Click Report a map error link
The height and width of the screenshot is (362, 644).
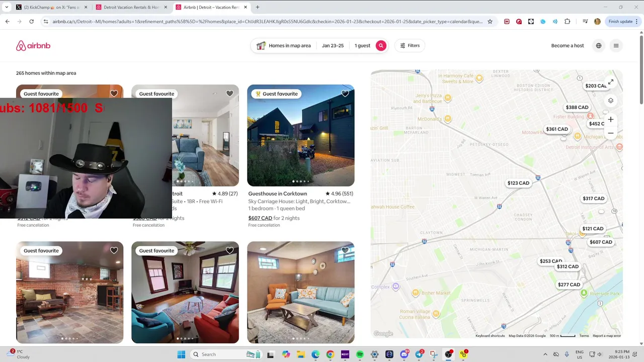(x=607, y=336)
